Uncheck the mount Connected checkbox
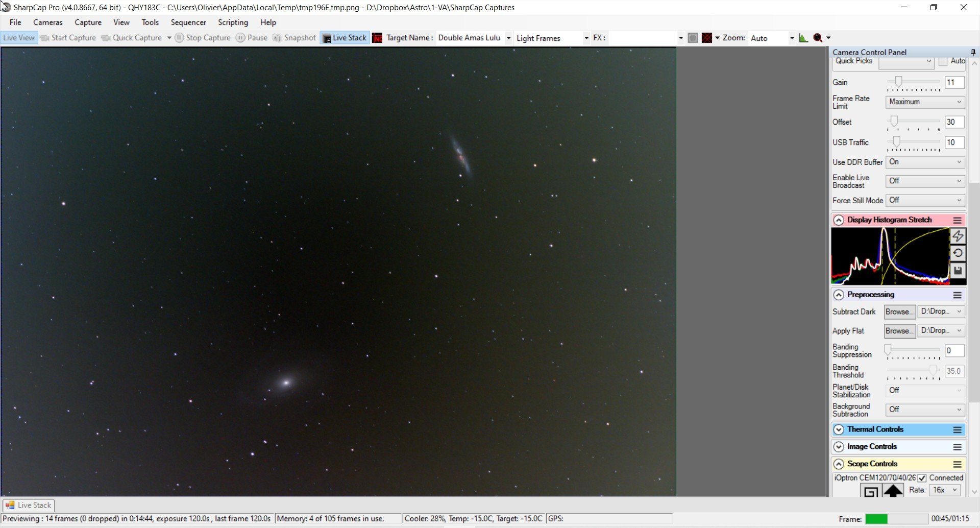This screenshot has width=980, height=528. pos(922,478)
